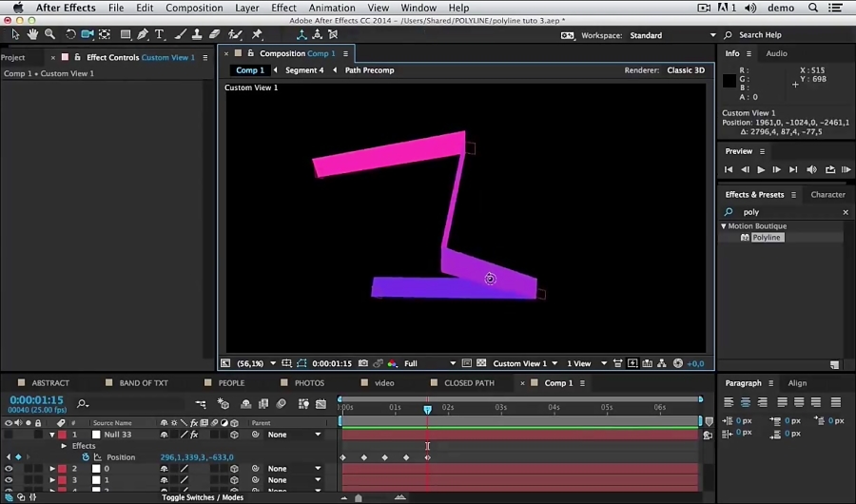This screenshot has width=856, height=504.
Task: Switch to the Character panel tab
Action: [827, 194]
